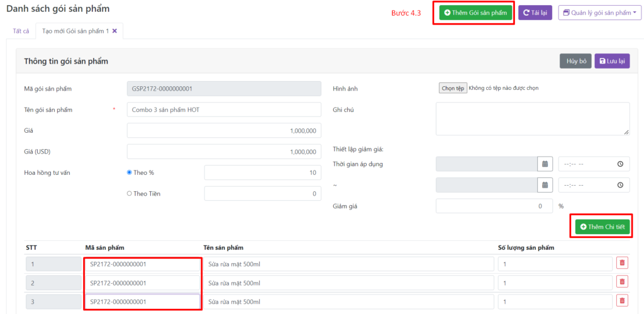
Task: Click Chọn tệp to upload image
Action: coord(452,88)
